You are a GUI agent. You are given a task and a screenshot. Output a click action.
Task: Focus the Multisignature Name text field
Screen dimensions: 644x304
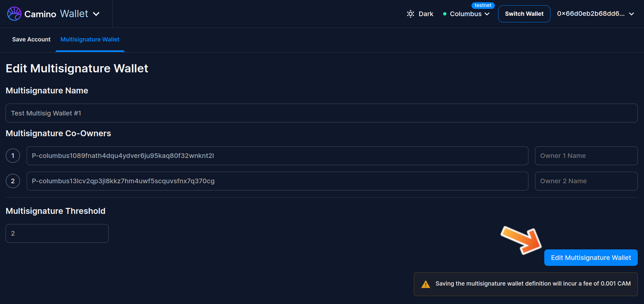(321, 113)
